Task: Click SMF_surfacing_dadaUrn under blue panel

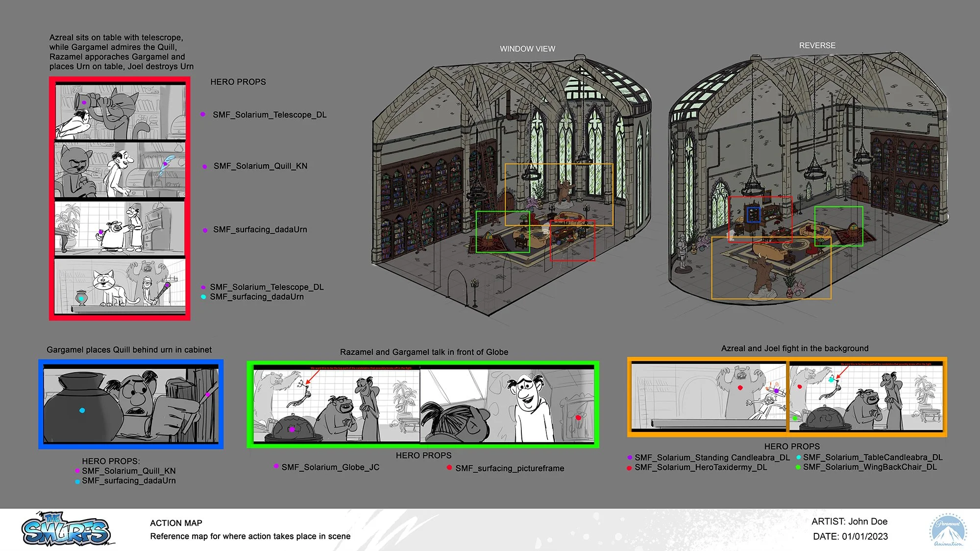Action: 129,481
